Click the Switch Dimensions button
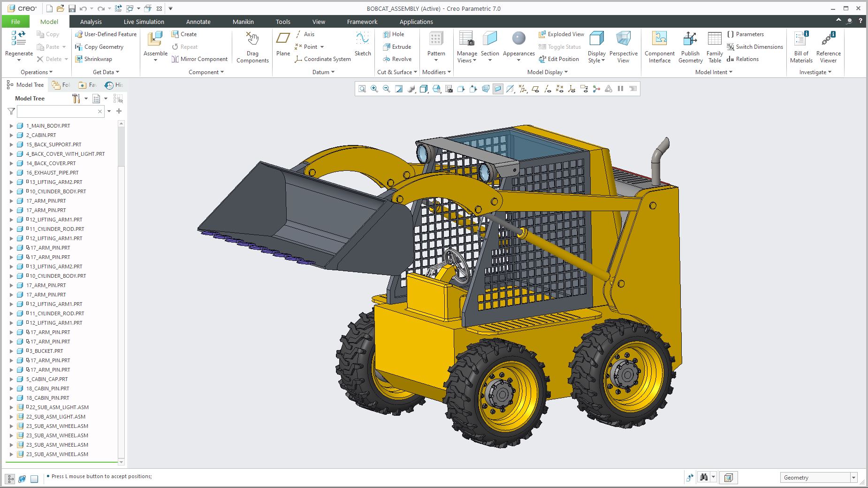The width and height of the screenshot is (868, 488). 755,47
